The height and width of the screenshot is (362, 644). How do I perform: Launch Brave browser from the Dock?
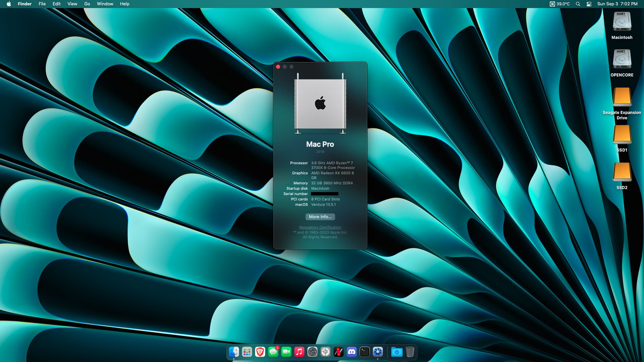(x=260, y=352)
